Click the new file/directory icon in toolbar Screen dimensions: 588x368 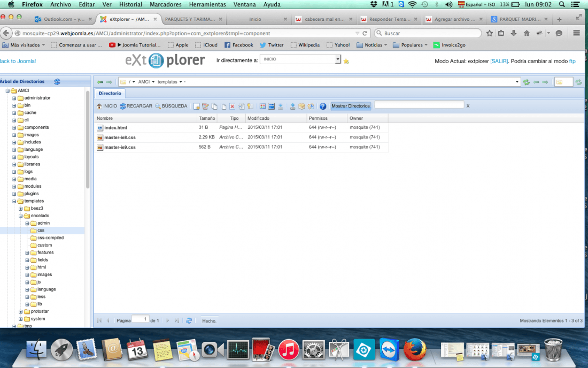[x=197, y=106]
